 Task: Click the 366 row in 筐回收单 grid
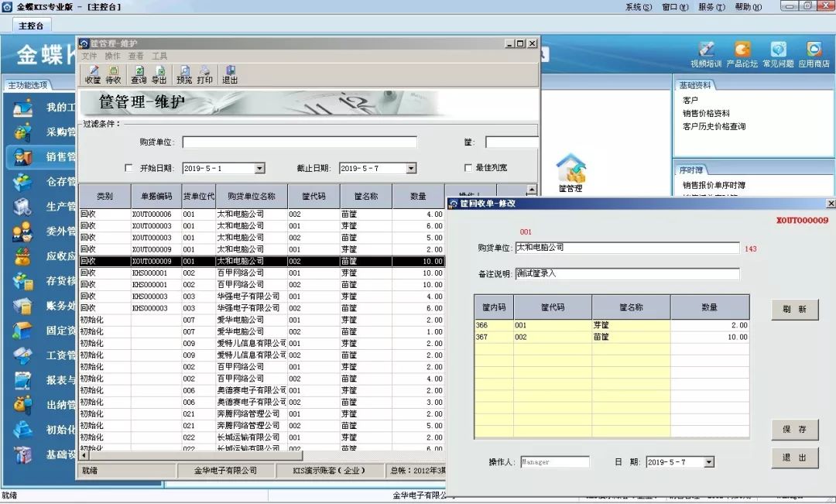click(x=612, y=325)
